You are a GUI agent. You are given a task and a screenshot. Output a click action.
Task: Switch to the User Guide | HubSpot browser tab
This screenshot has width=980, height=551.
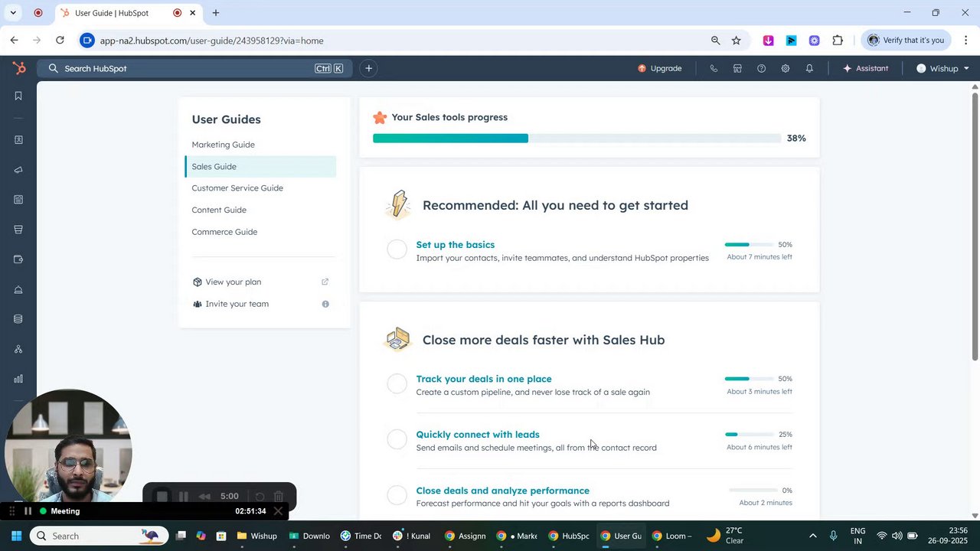(129, 13)
